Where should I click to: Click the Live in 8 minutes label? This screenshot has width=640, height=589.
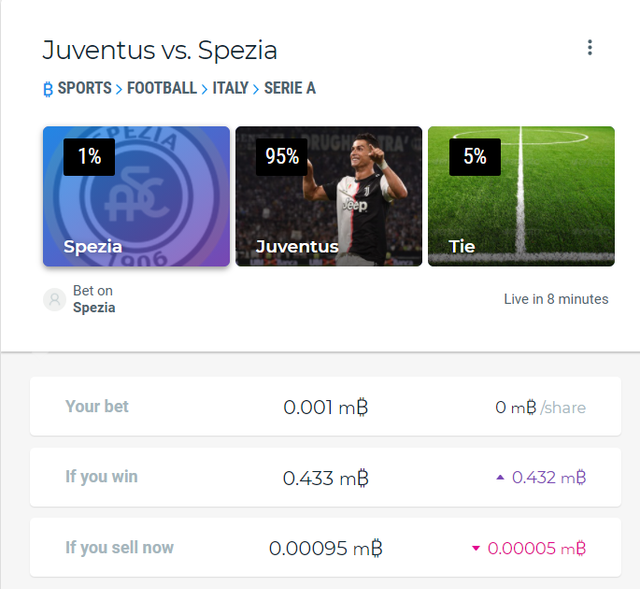556,299
